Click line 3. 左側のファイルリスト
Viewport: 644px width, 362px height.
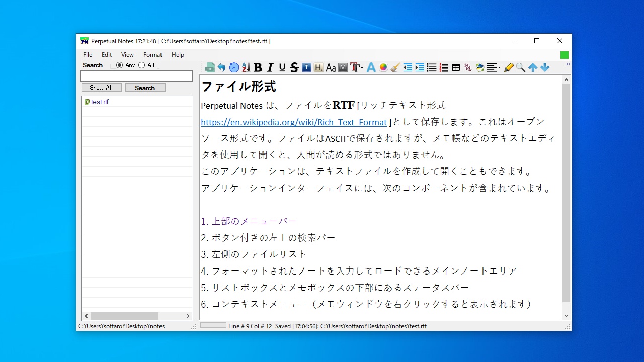click(254, 254)
